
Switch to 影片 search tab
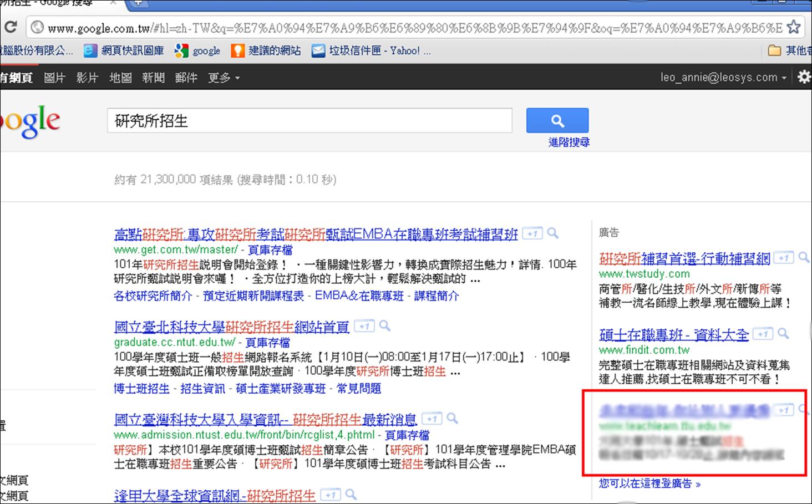click(x=87, y=78)
